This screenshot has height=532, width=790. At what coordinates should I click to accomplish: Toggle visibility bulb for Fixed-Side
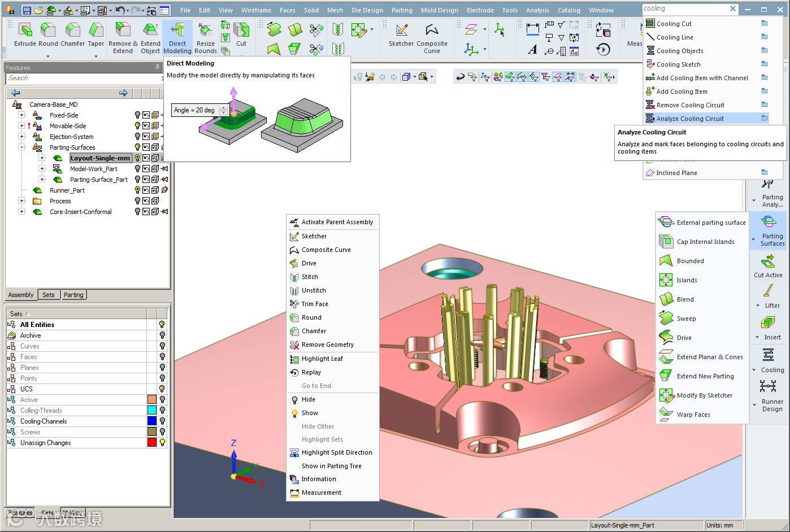pyautogui.click(x=137, y=115)
